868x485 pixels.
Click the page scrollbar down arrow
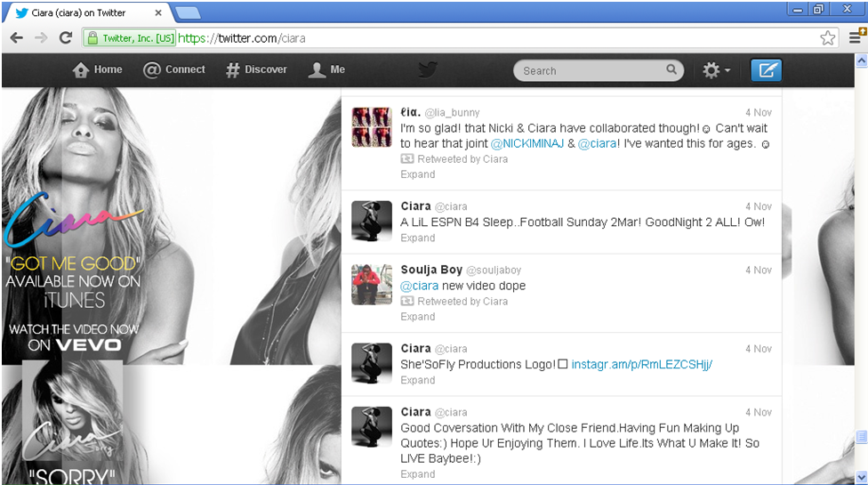(862, 477)
